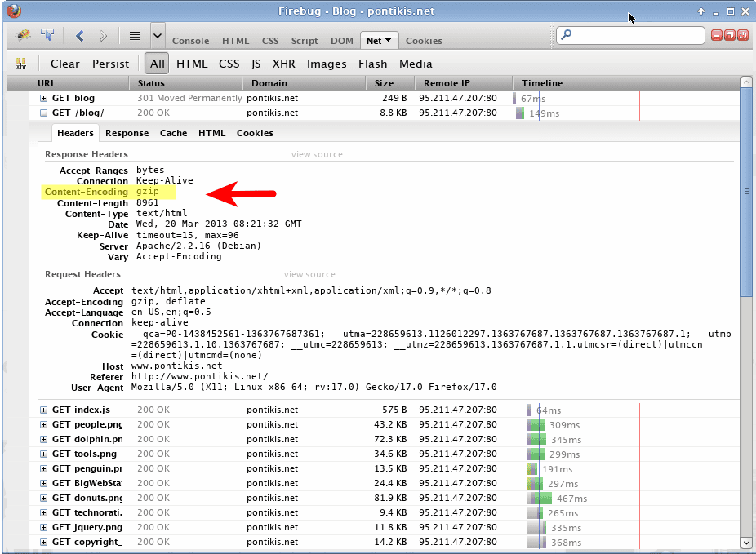756x554 pixels.
Task: Expand the GET donuts.png request
Action: [43, 499]
